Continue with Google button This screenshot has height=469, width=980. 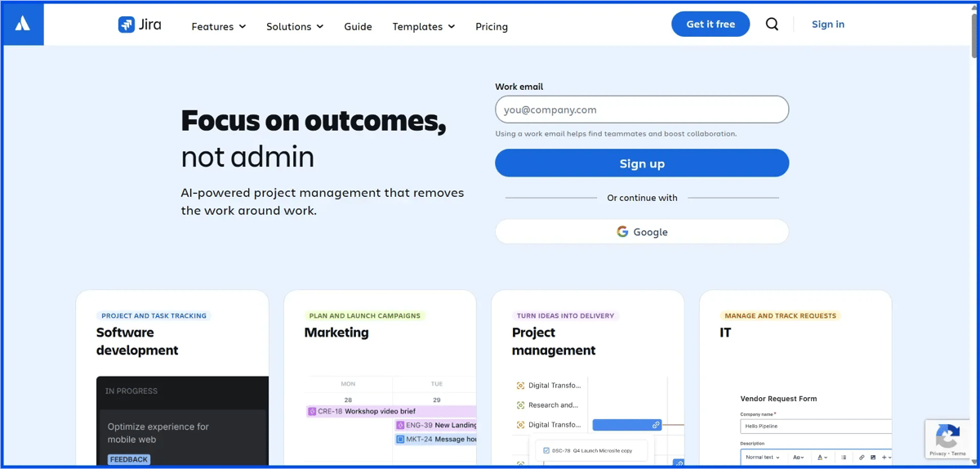click(x=642, y=232)
